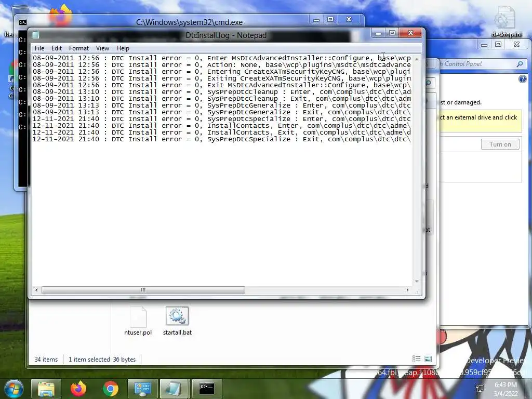Minimize the Notepad window
Viewport: 532px width, 399px height.
(378, 33)
